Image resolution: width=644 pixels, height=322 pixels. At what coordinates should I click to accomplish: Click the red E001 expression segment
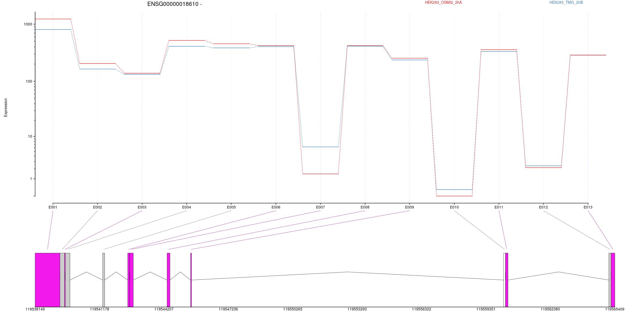point(53,19)
